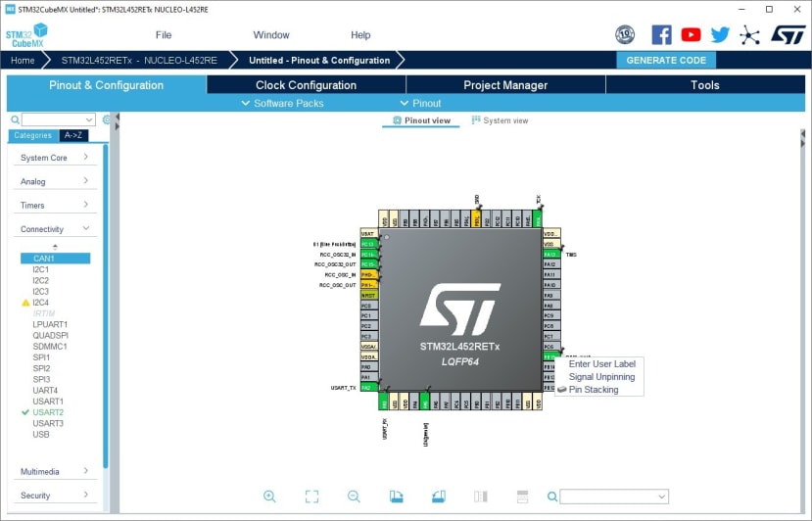Collapse the left panel splitter arrows
Screen dimensions: 812x521
[x=117, y=121]
